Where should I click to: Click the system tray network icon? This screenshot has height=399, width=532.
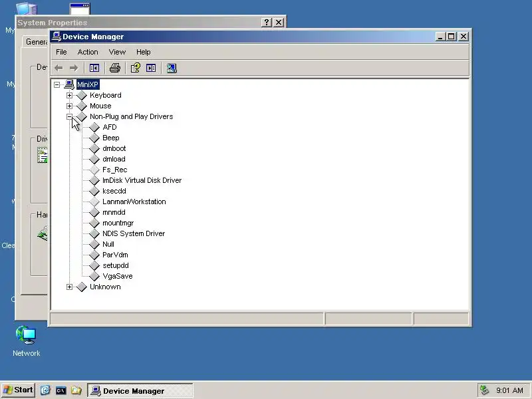pos(484,390)
